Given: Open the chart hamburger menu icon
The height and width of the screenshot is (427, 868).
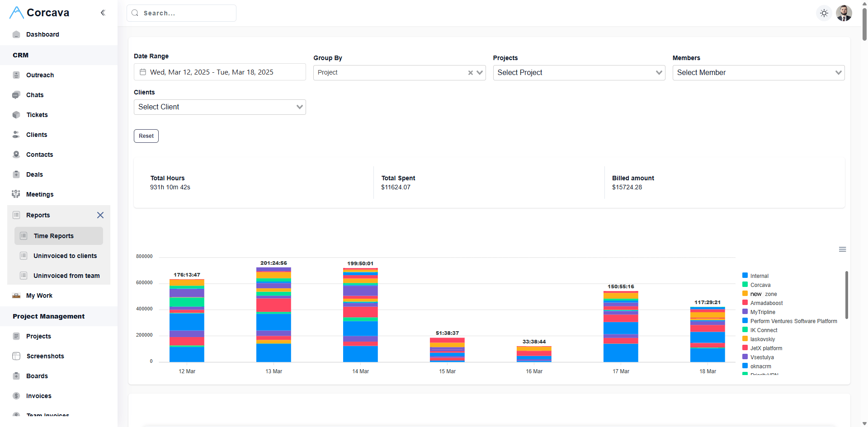Looking at the screenshot, I should point(842,249).
